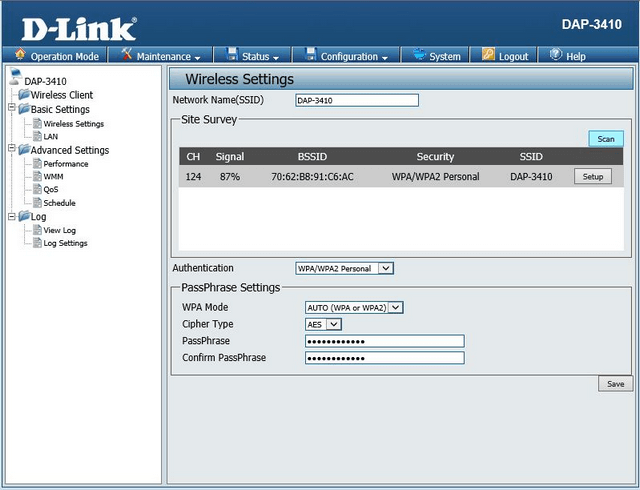The image size is (640, 490).
Task: Click the Scan button in Site Survey
Action: [x=605, y=139]
